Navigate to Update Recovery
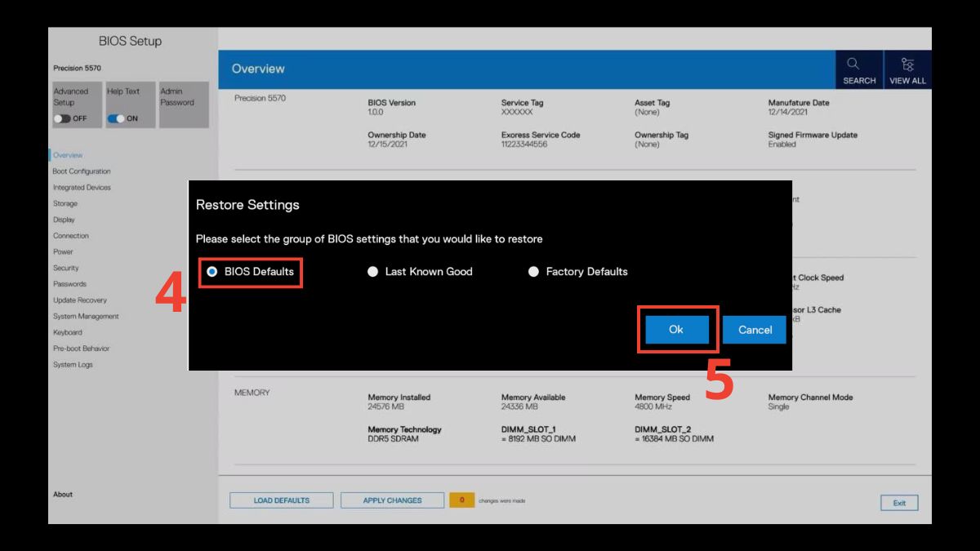Image resolution: width=980 pixels, height=551 pixels. point(80,300)
